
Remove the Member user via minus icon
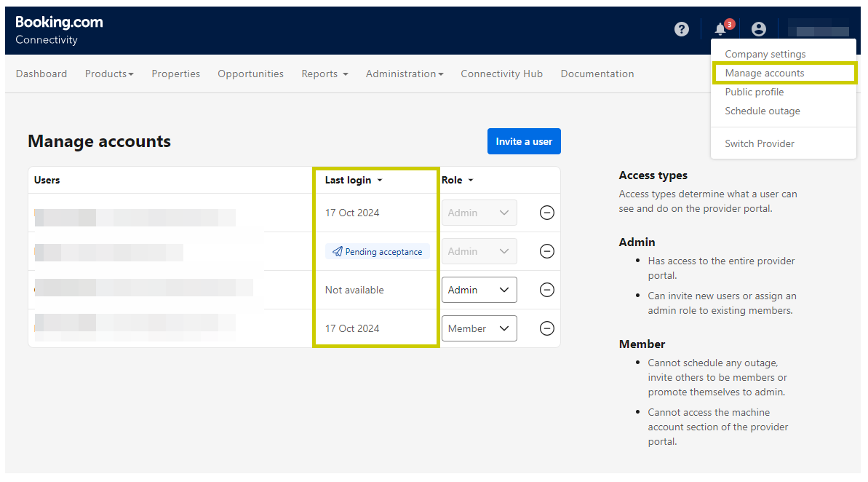[x=547, y=328]
